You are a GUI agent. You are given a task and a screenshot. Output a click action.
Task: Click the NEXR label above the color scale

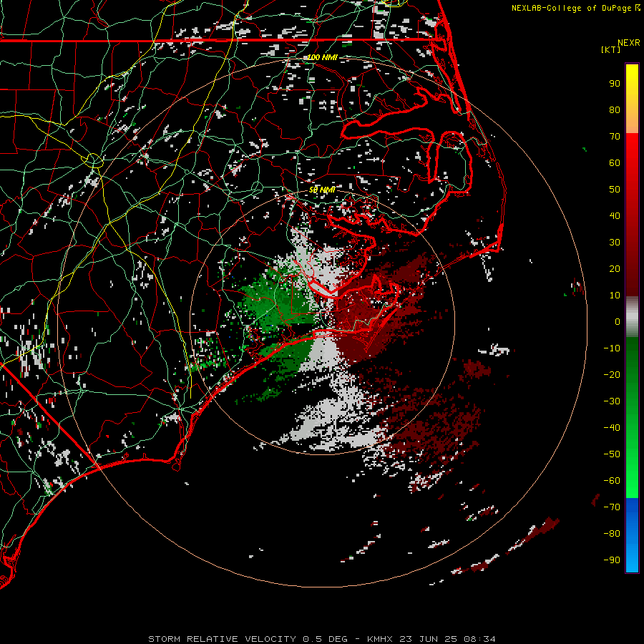(628, 43)
